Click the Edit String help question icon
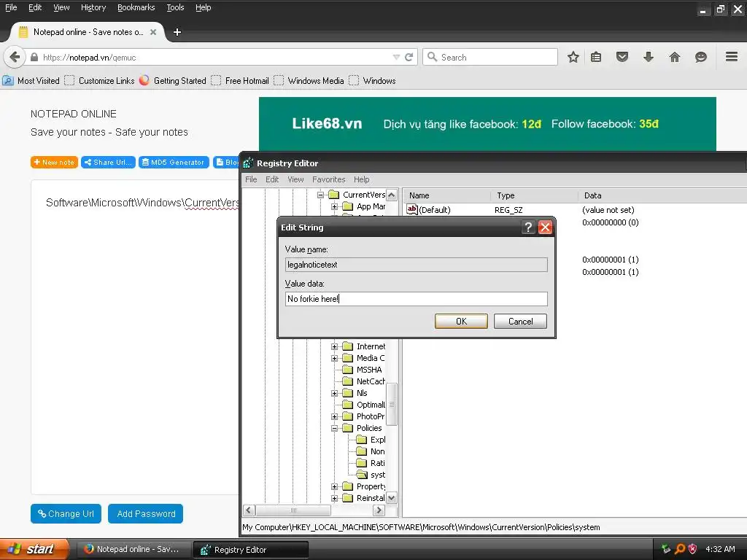The height and width of the screenshot is (560, 747). pos(528,227)
